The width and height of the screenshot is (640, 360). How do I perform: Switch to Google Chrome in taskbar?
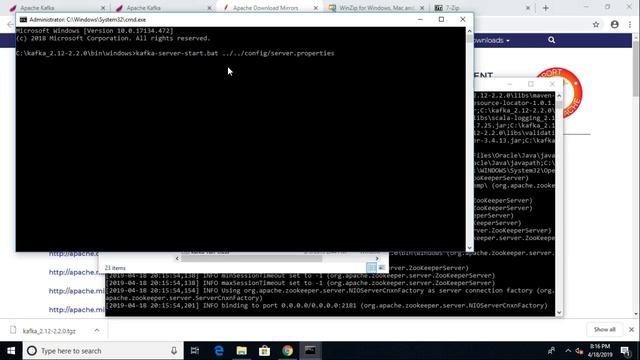pyautogui.click(x=287, y=351)
